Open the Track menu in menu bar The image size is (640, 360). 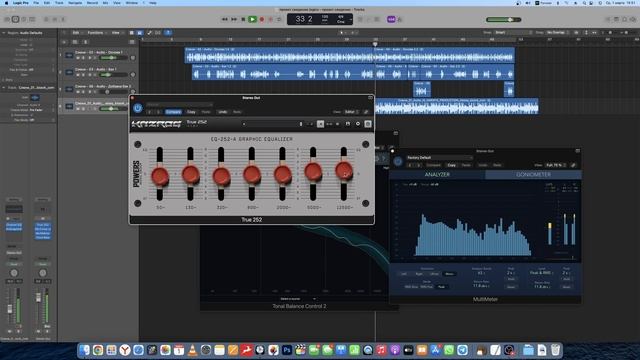coord(59,3)
